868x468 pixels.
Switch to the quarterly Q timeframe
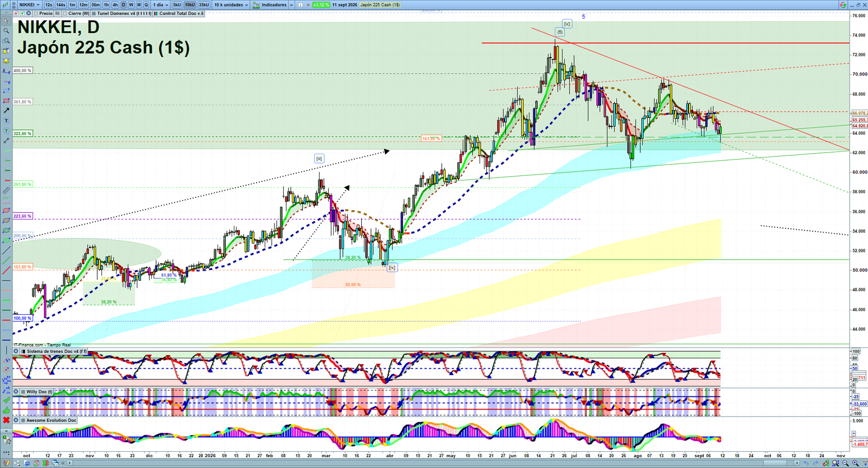(x=146, y=5)
